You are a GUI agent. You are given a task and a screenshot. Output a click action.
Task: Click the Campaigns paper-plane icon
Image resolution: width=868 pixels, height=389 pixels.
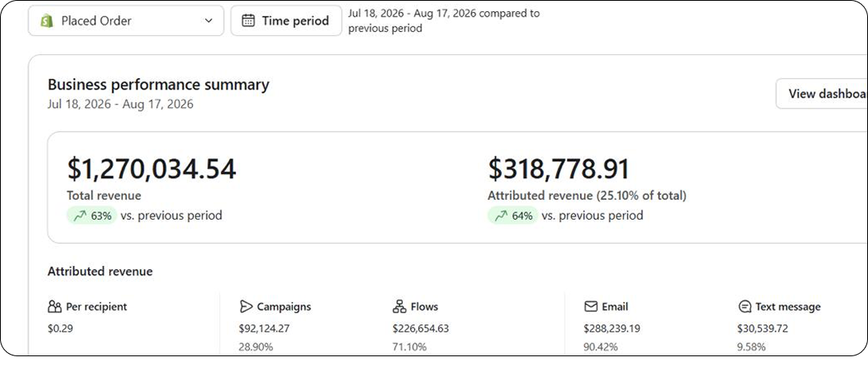point(246,307)
